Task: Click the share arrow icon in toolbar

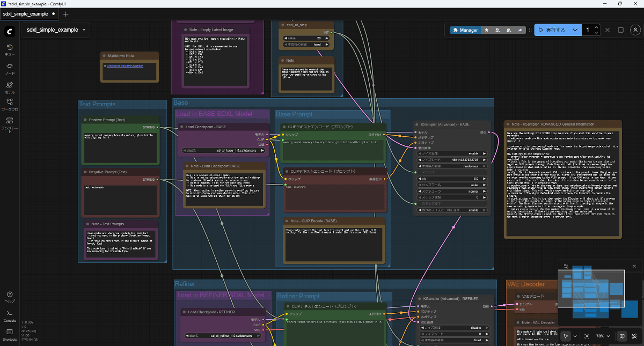Action: tap(519, 30)
